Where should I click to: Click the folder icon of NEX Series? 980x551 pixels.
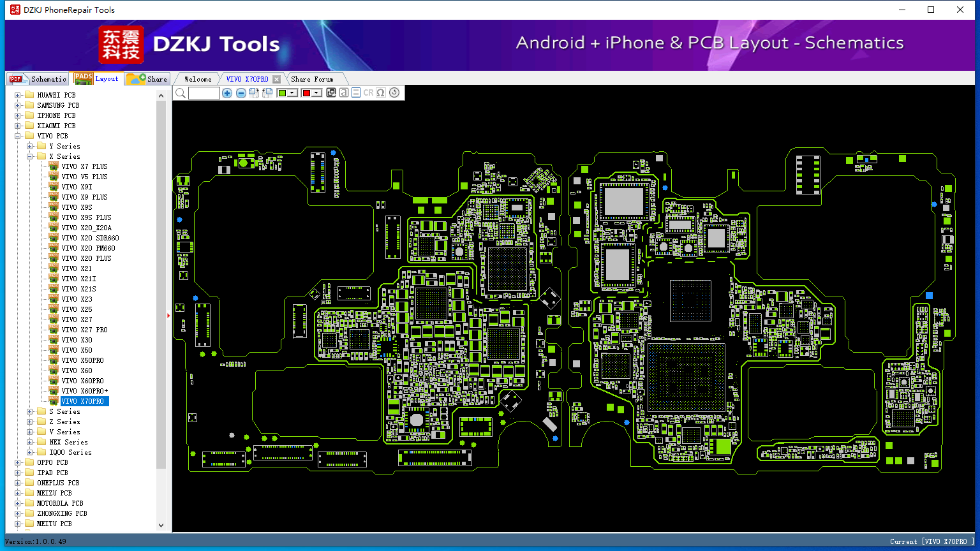click(x=41, y=442)
